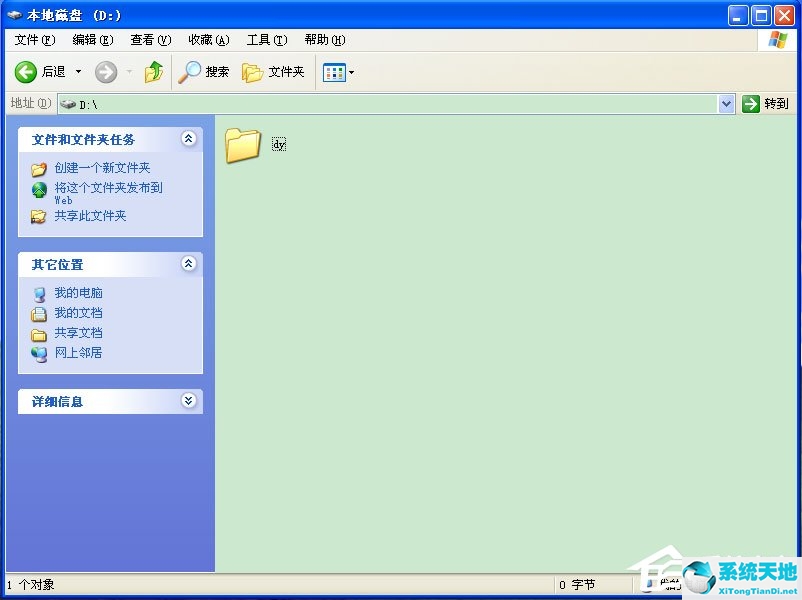This screenshot has height=600, width=802.
Task: Click the 1 个对象 status text
Action: click(x=30, y=585)
